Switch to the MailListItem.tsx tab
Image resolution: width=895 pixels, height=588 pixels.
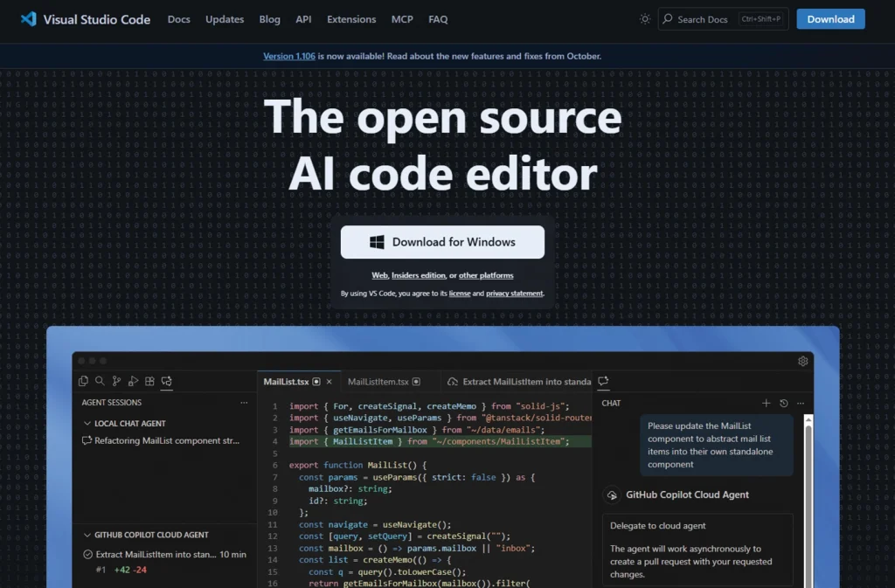tap(381, 381)
